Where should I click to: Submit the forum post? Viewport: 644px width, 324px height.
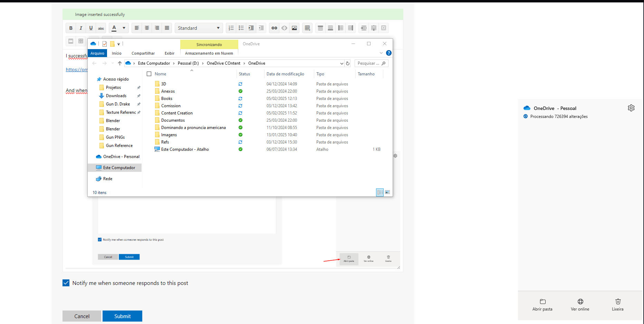click(x=122, y=316)
